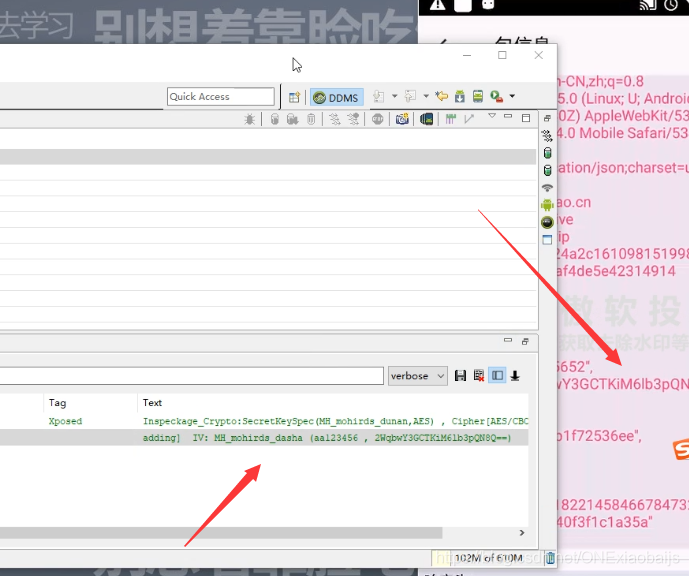Click the LogCat scrollbar right arrow
The image size is (689, 576).
pos(522,533)
